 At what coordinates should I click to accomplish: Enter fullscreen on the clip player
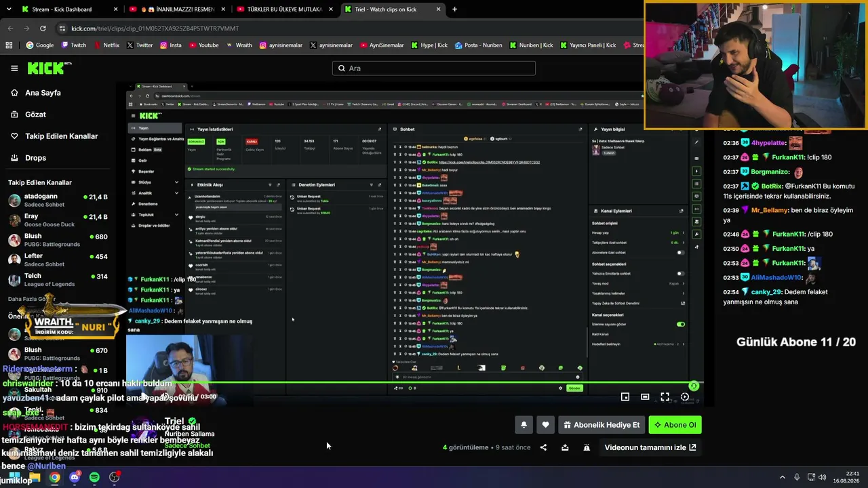665,397
